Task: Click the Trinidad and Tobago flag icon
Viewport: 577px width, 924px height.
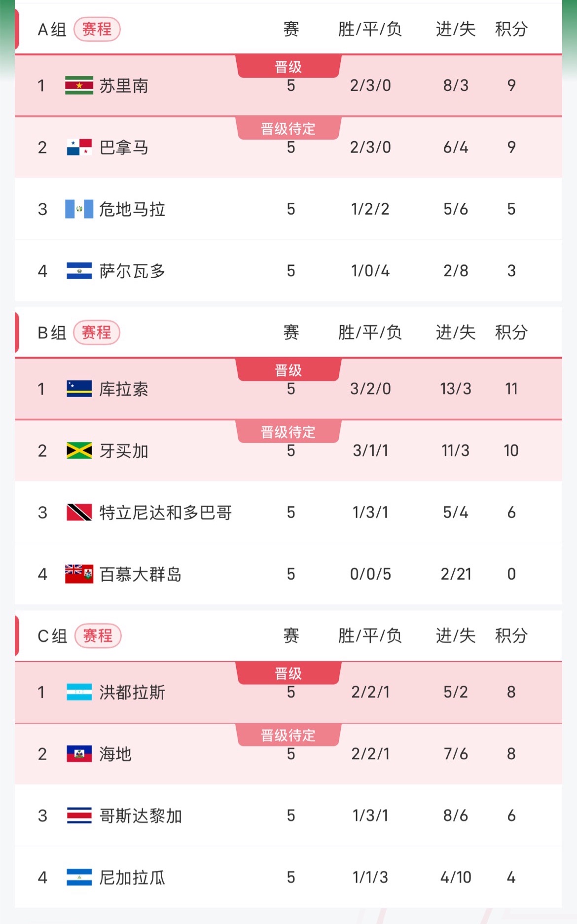Action: pyautogui.click(x=79, y=513)
